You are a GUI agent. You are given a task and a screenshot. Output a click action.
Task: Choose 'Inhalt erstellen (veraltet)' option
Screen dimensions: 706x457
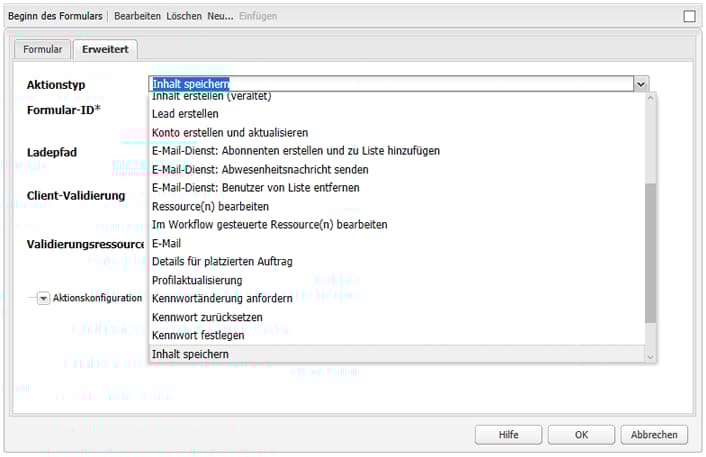tap(397, 96)
